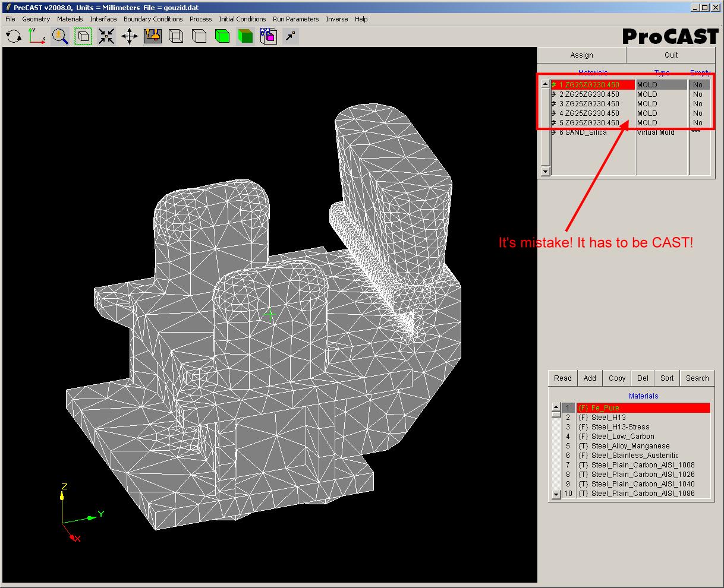Open the Run Parameters menu
The height and width of the screenshot is (588, 724).
point(296,19)
